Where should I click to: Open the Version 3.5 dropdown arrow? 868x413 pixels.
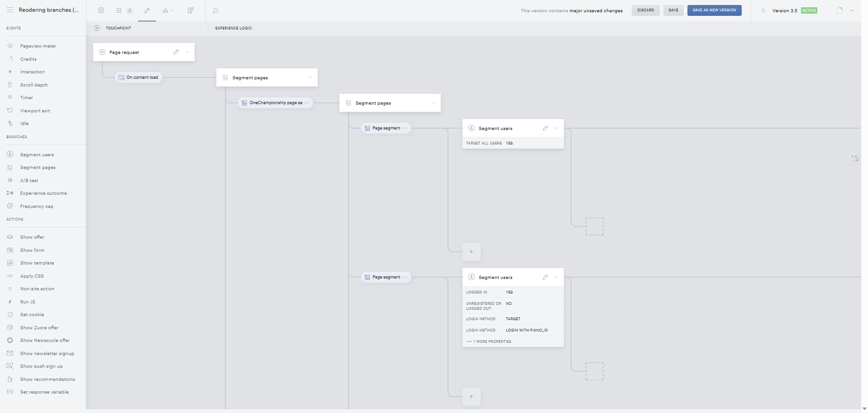(852, 10)
